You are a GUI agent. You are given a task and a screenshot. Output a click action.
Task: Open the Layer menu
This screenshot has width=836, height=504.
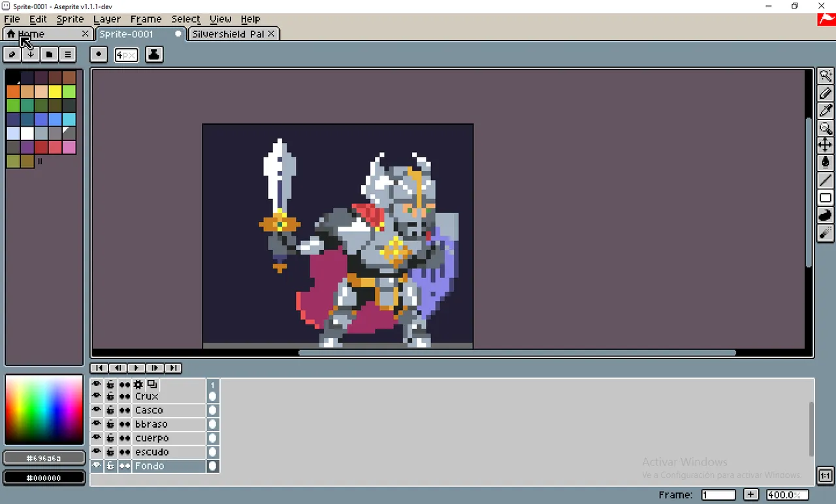point(107,19)
